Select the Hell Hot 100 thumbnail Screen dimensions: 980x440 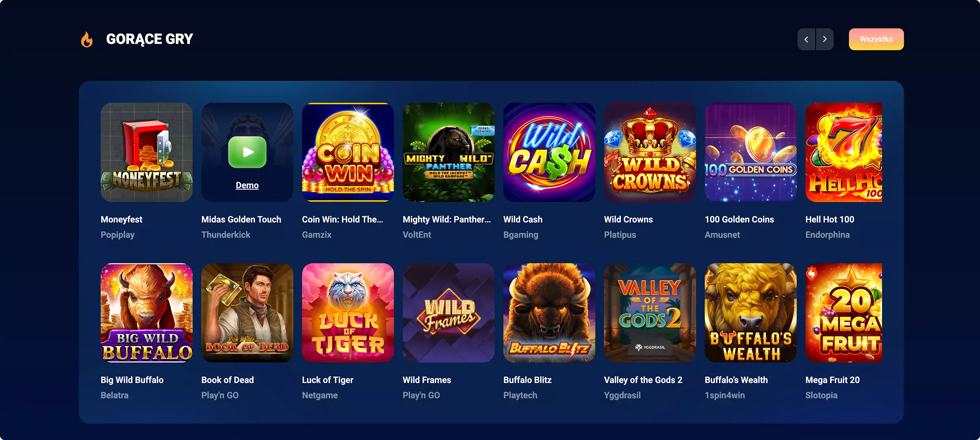tap(844, 152)
